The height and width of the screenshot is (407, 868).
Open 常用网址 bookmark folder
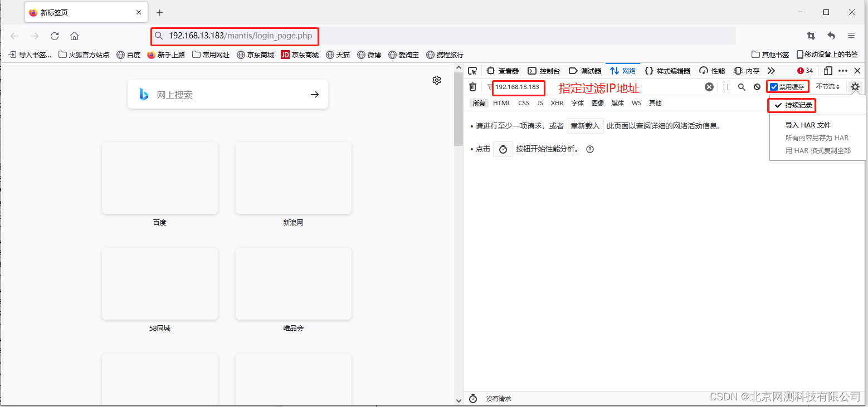[211, 55]
